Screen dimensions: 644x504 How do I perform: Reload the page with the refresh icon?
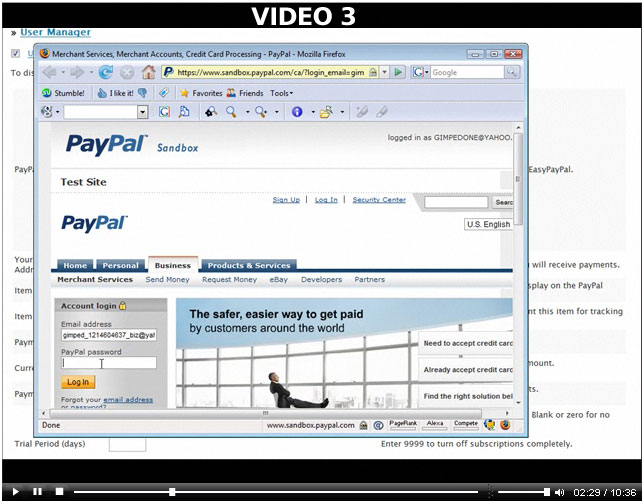(x=106, y=72)
